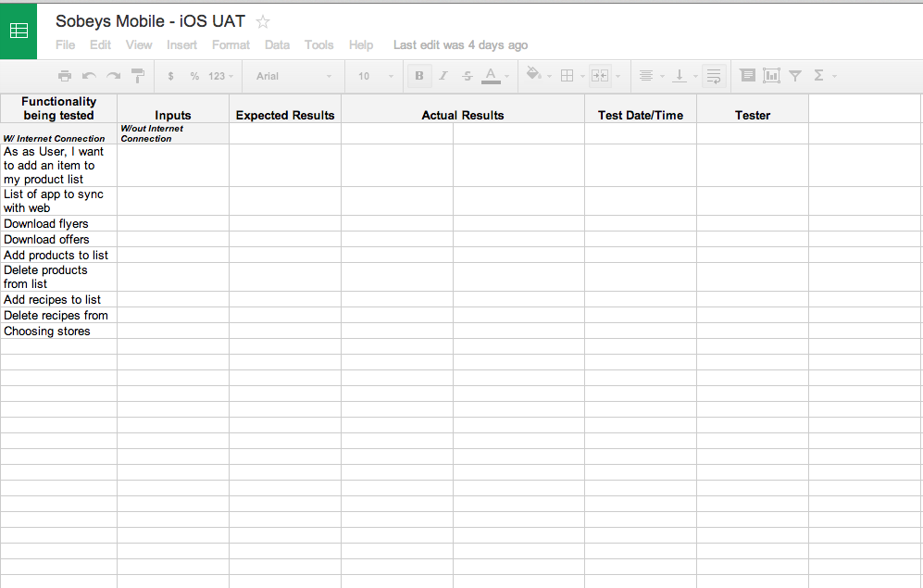
Task: Redo the last action
Action: coord(113,76)
